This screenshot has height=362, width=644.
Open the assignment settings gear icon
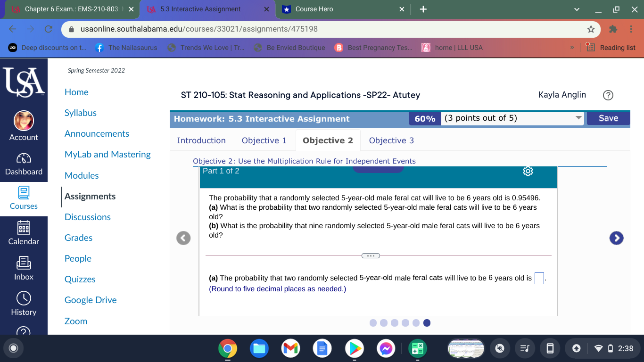[528, 171]
